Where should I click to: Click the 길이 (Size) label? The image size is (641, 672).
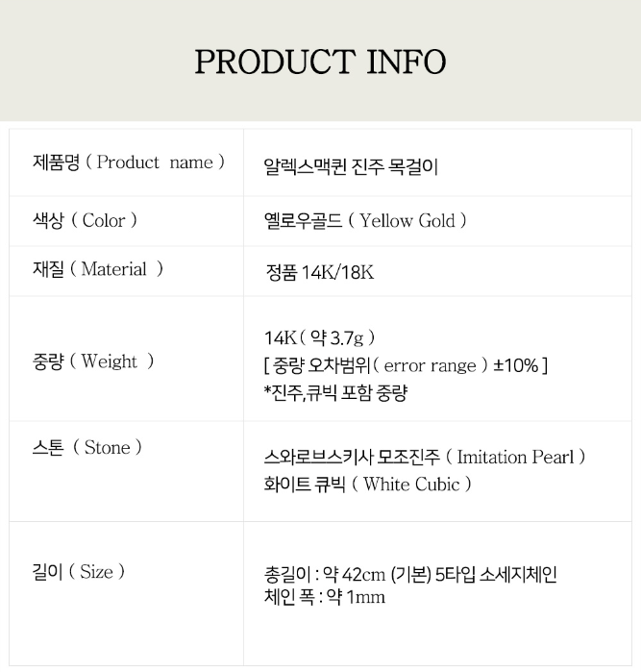[x=79, y=572]
